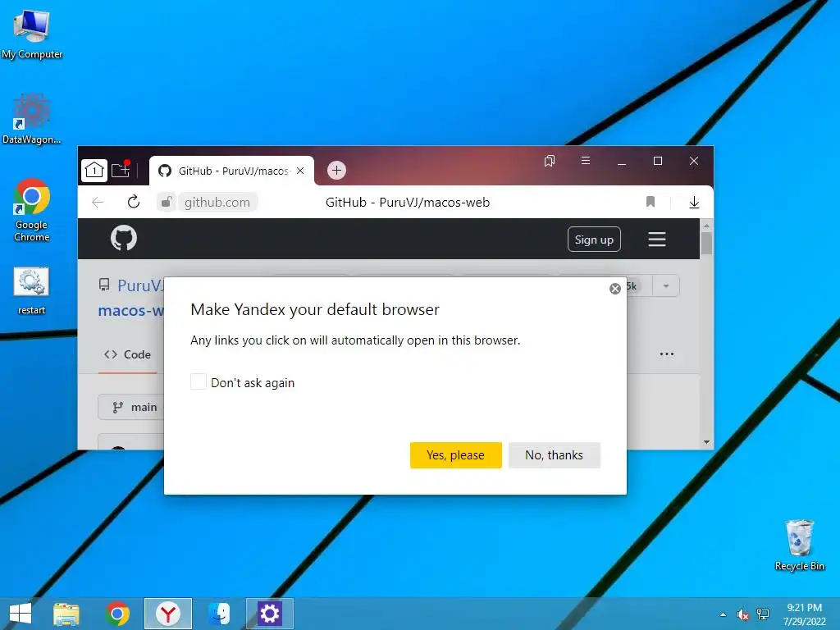Screen dimensions: 840x630
Task: Click the site security padlock icon
Action: (167, 202)
